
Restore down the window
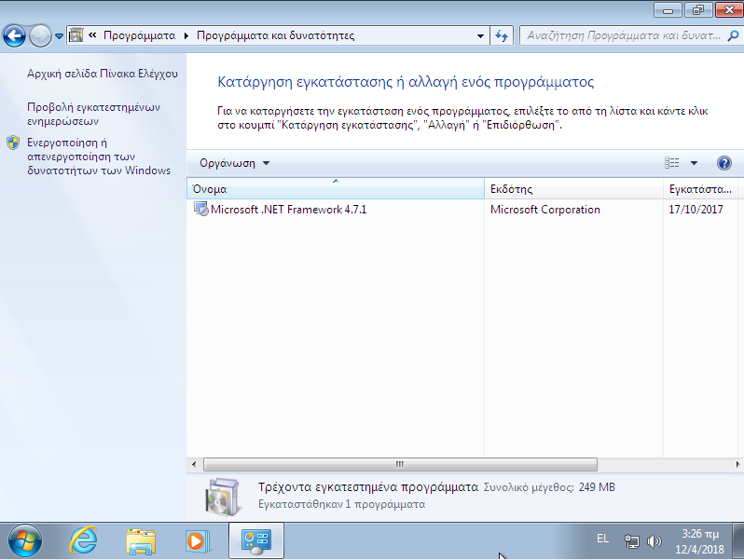tap(697, 10)
